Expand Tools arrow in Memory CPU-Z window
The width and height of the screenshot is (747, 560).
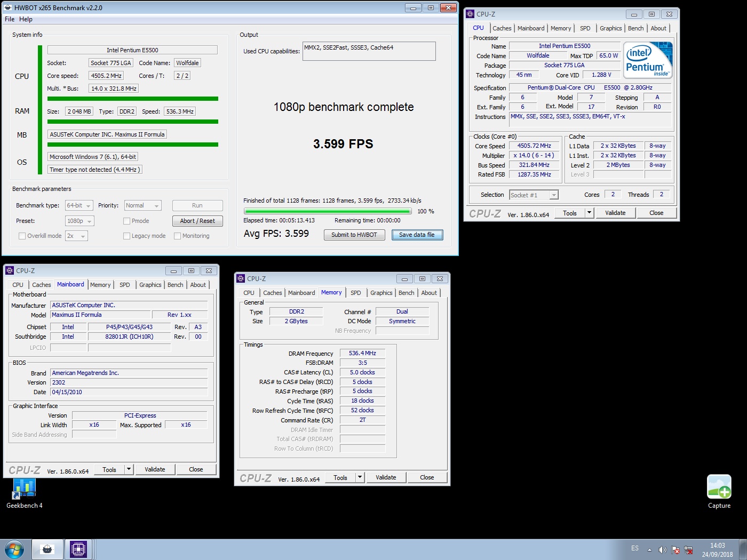point(360,477)
